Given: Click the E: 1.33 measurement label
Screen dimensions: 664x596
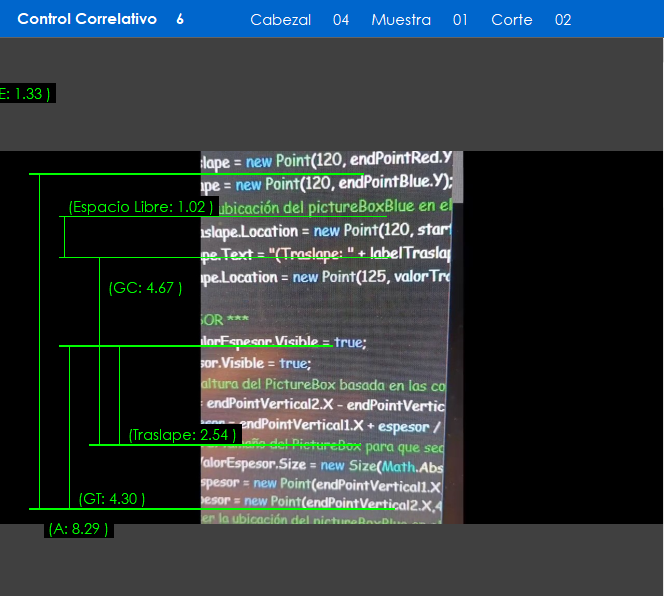Looking at the screenshot, I should (x=26, y=93).
